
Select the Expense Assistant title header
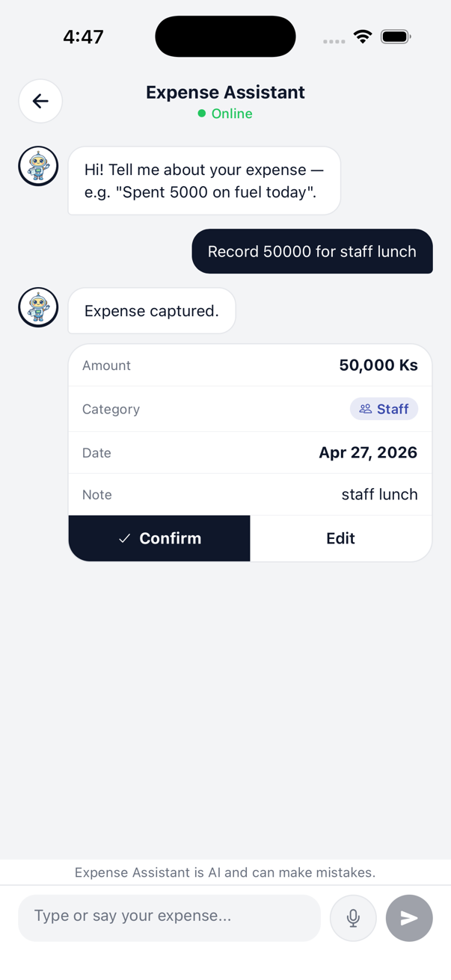tap(225, 92)
